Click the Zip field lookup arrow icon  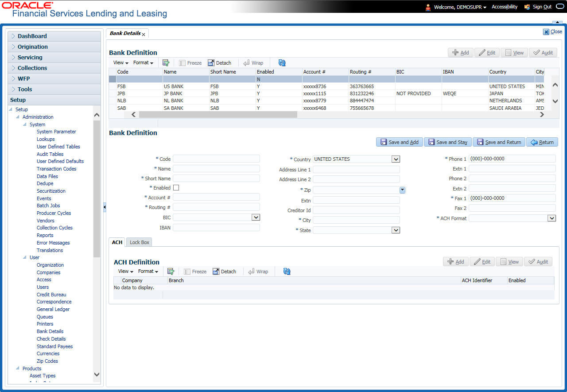click(x=402, y=190)
